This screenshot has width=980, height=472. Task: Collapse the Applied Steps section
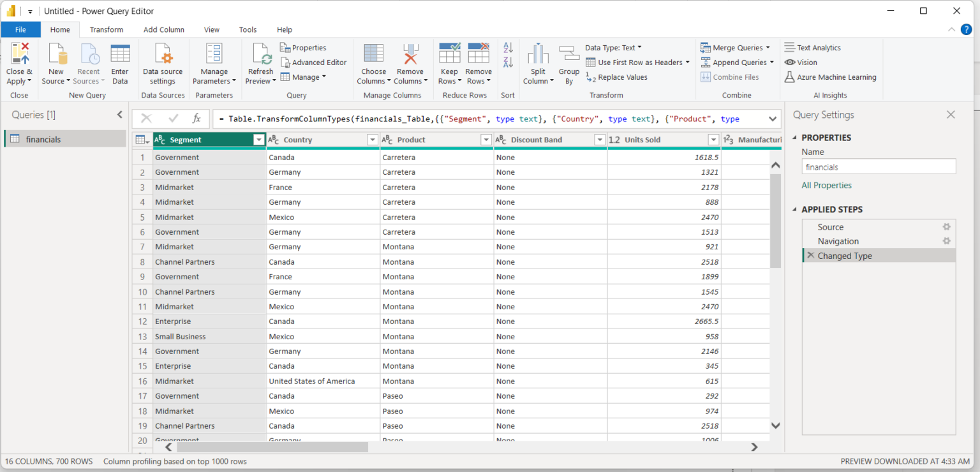(x=795, y=209)
